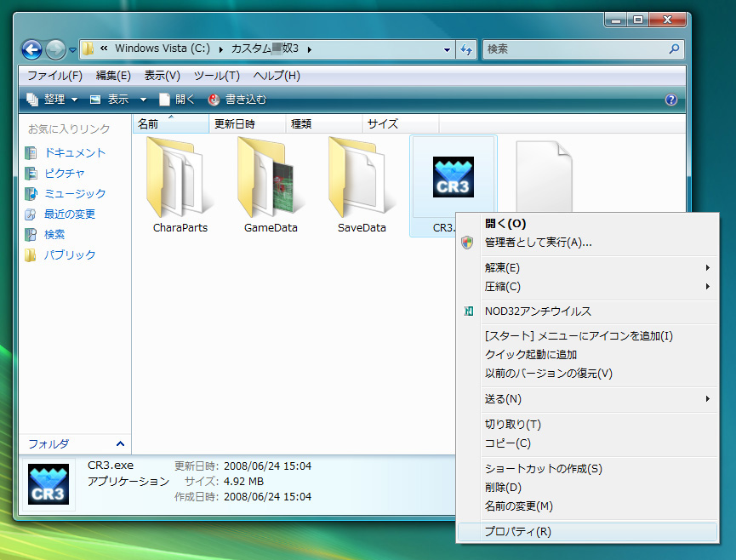Collapse the フォルダ pane chevron
This screenshot has height=560, width=736.
click(119, 444)
